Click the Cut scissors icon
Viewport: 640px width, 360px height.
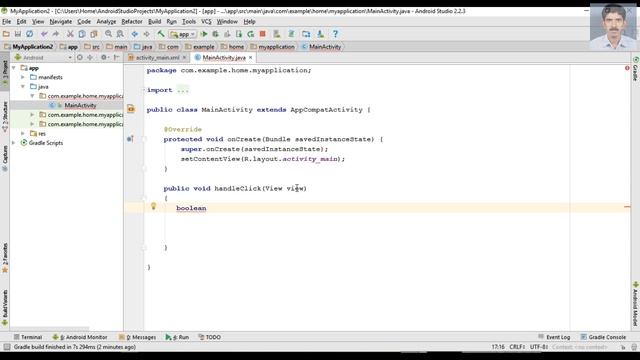coord(70,34)
